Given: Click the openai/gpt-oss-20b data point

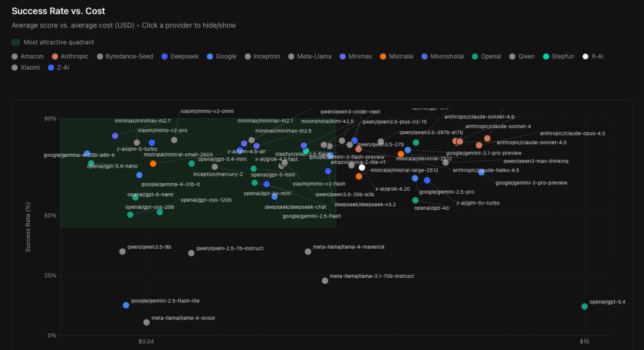Looking at the screenshot, I should pos(130,215).
